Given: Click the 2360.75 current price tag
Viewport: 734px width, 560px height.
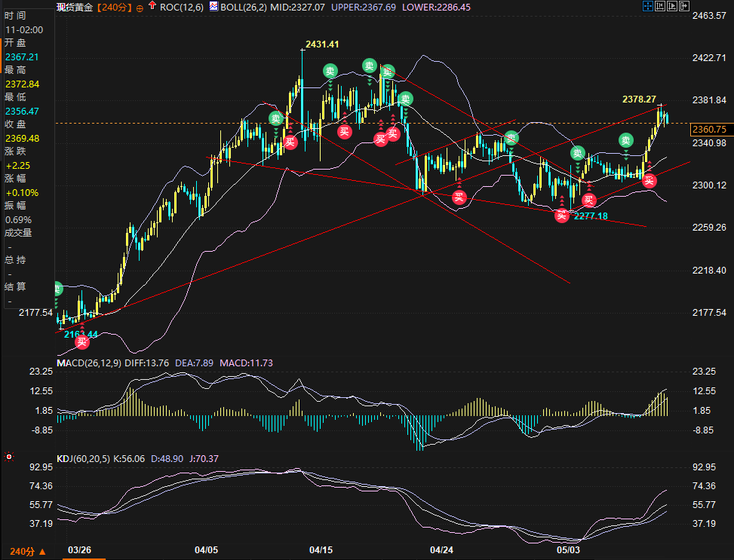Looking at the screenshot, I should click(708, 130).
